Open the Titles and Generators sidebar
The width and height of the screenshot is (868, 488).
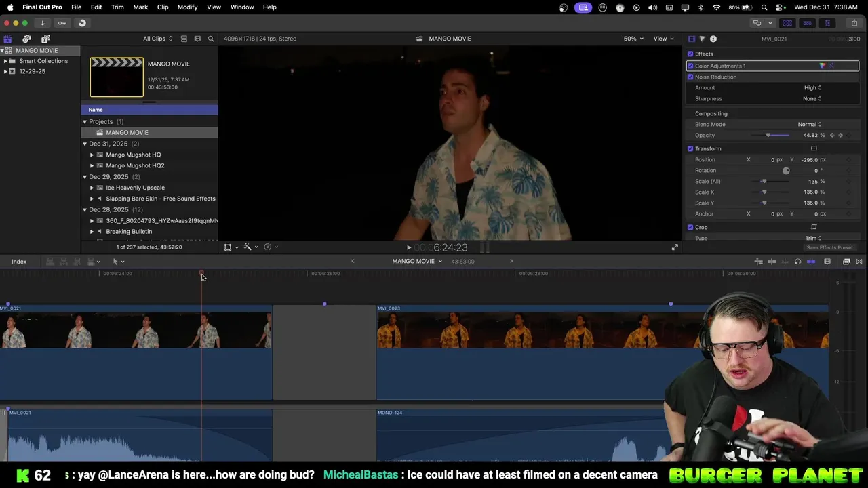click(45, 39)
